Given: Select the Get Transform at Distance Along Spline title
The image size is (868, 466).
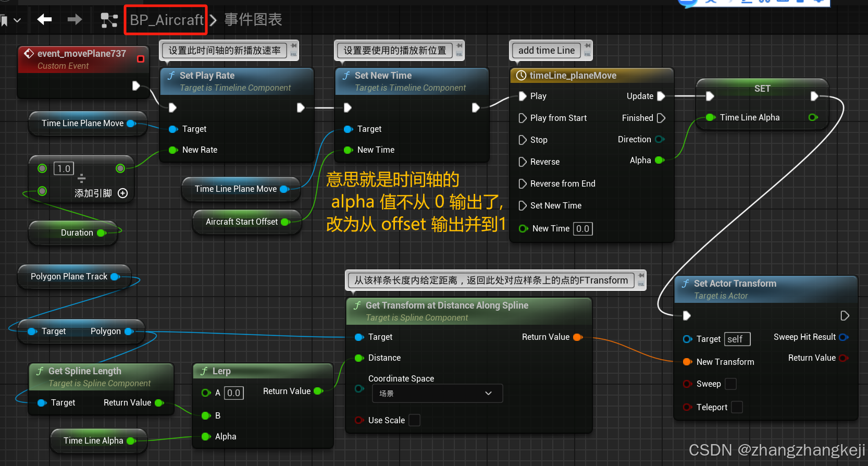Looking at the screenshot, I should click(x=447, y=305).
